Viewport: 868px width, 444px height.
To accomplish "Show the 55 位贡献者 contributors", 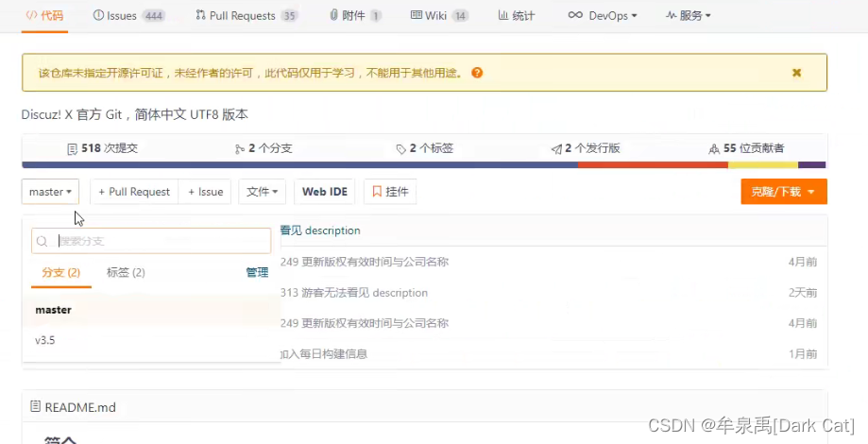I will point(746,148).
